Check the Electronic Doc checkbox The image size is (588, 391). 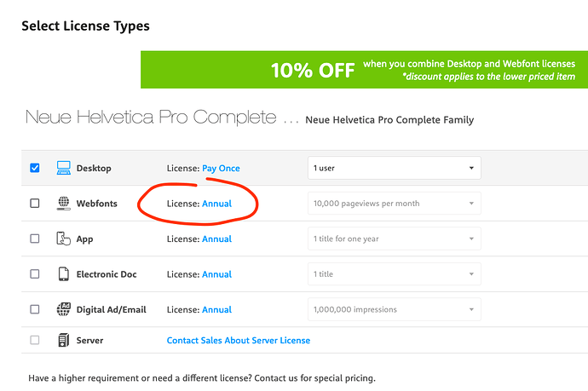tap(34, 274)
